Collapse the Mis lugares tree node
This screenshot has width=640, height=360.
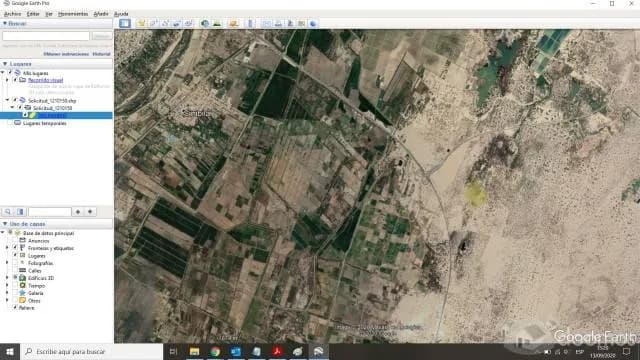pos(3,73)
